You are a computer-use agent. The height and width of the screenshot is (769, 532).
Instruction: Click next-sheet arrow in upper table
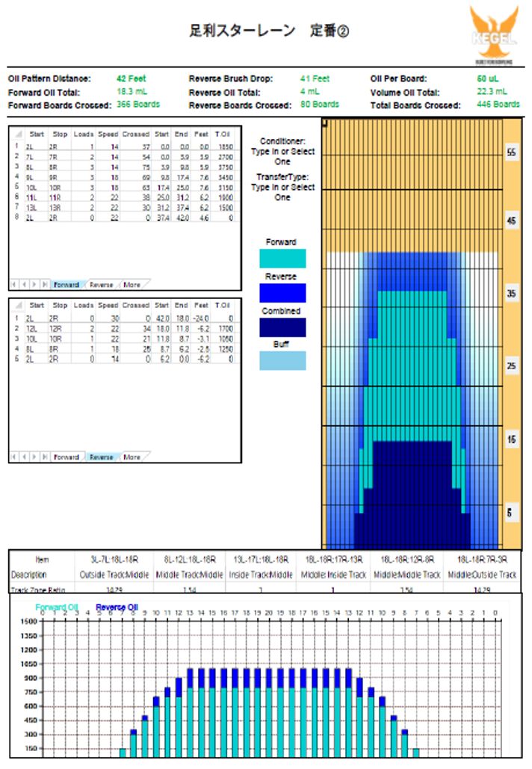coord(34,285)
